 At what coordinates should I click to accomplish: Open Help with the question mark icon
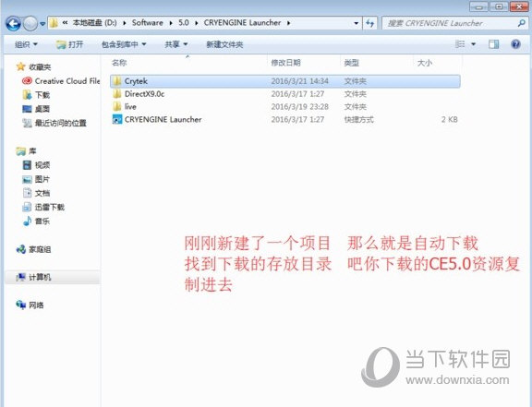[x=515, y=44]
